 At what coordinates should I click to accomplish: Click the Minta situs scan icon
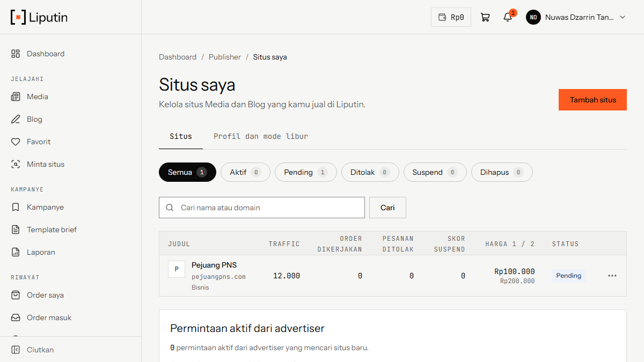16,164
